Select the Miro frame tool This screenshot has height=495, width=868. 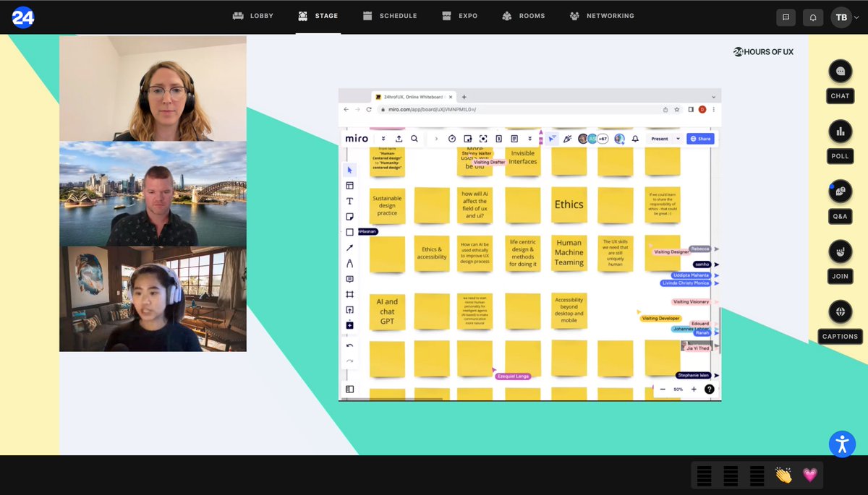[x=349, y=294]
